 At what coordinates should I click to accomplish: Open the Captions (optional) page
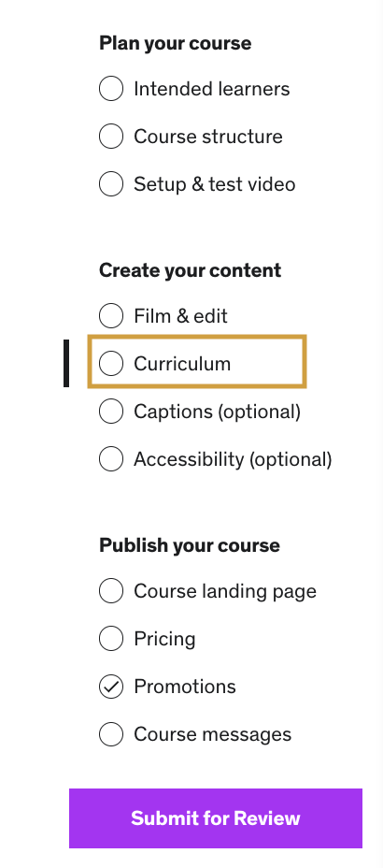pos(218,412)
